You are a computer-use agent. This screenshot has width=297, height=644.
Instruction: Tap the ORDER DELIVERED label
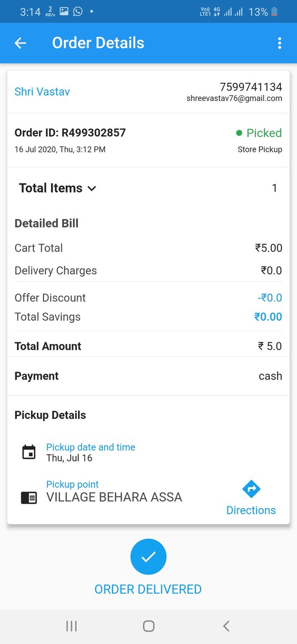pos(148,589)
